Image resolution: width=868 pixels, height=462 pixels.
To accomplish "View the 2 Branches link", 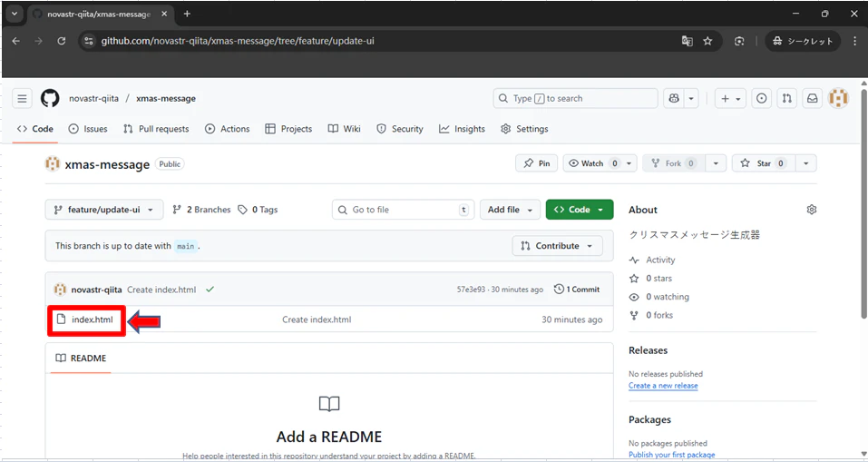I will (201, 210).
